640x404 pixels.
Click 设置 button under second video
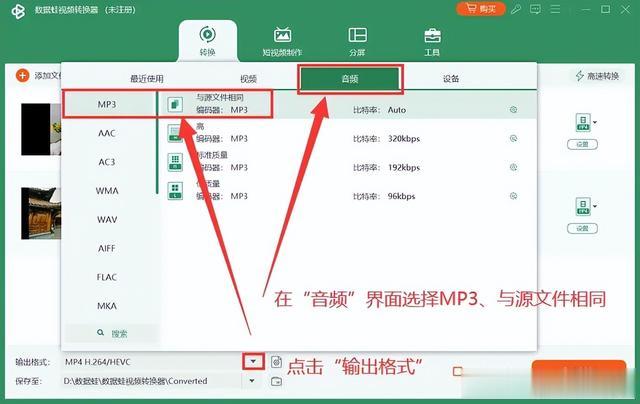(582, 229)
